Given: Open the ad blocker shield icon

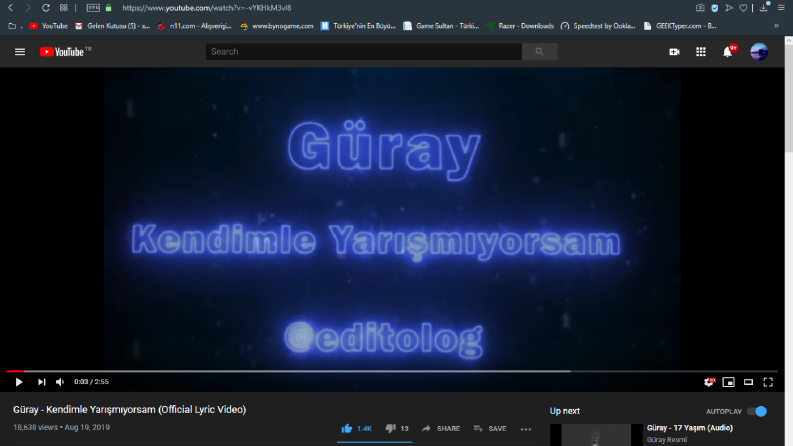Looking at the screenshot, I should tap(715, 8).
